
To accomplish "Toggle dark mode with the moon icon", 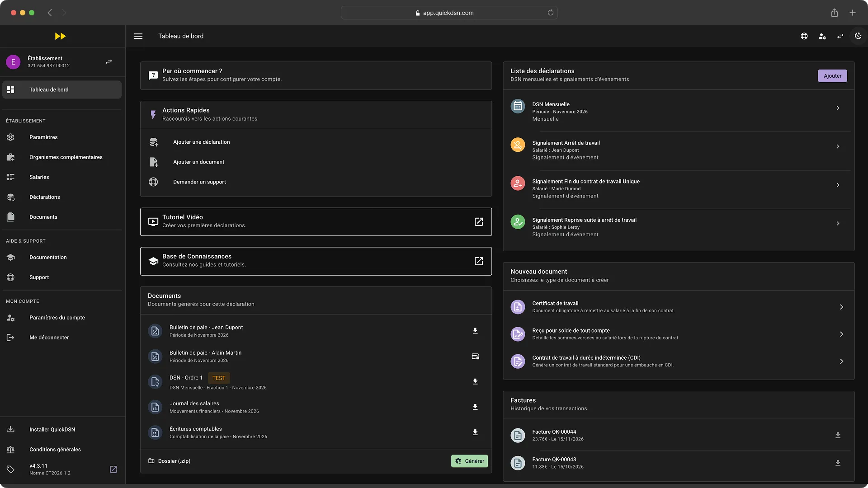I will point(858,36).
